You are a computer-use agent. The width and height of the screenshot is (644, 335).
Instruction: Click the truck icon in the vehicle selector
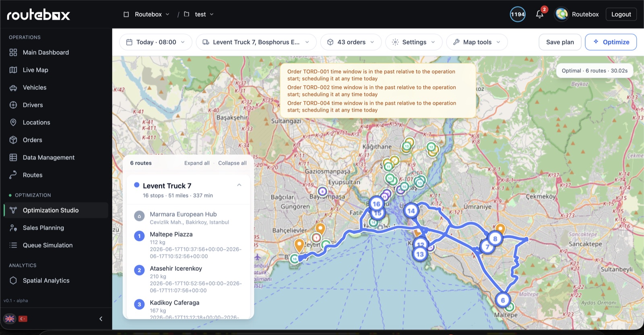(x=206, y=42)
